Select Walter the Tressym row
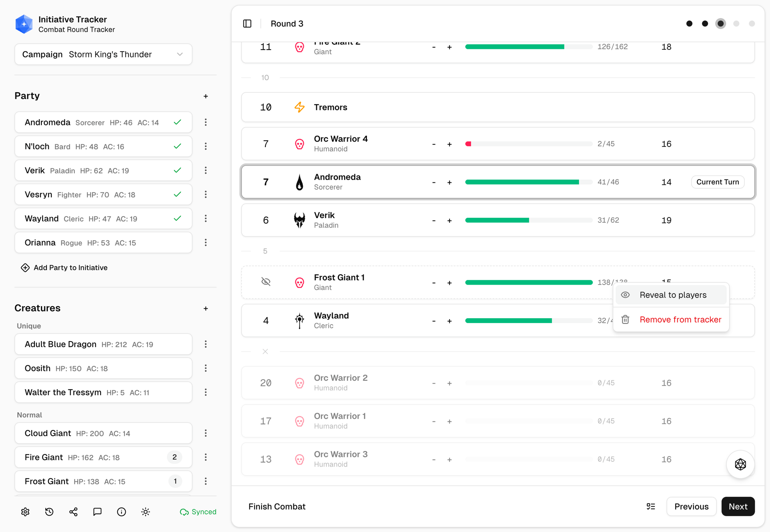The image size is (770, 532). pyautogui.click(x=103, y=392)
